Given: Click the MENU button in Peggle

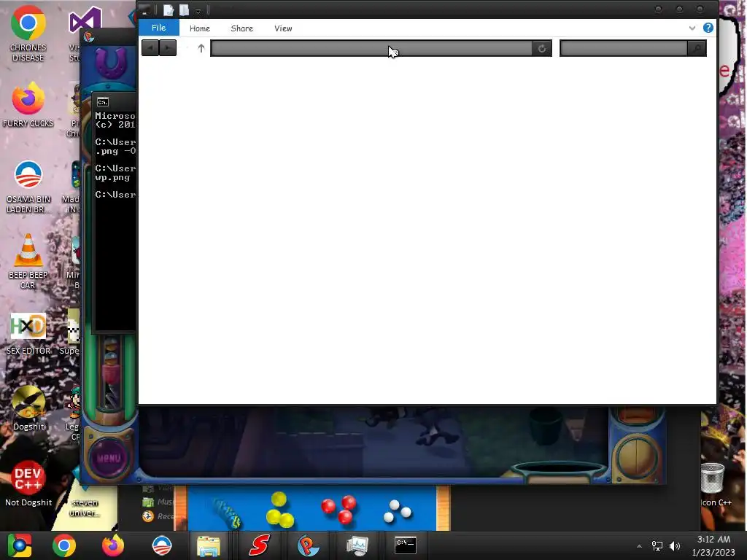Looking at the screenshot, I should coord(109,458).
